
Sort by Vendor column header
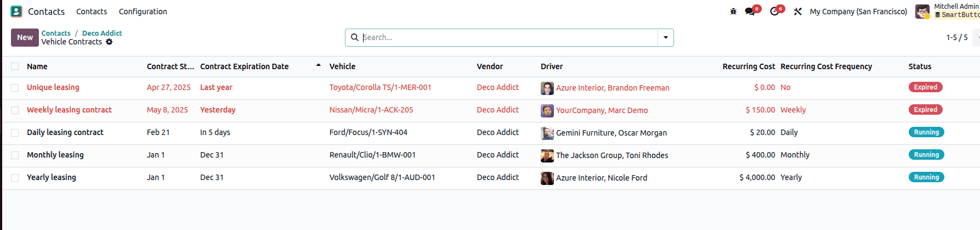click(x=490, y=66)
